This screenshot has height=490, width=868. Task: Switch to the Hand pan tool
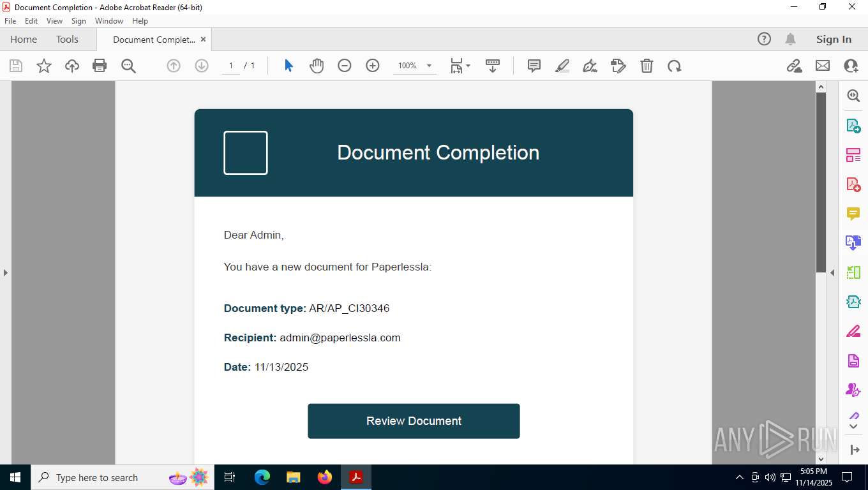click(x=317, y=66)
